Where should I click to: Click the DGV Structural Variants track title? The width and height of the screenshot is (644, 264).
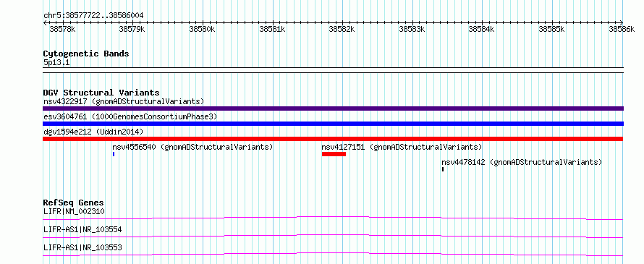pos(101,93)
